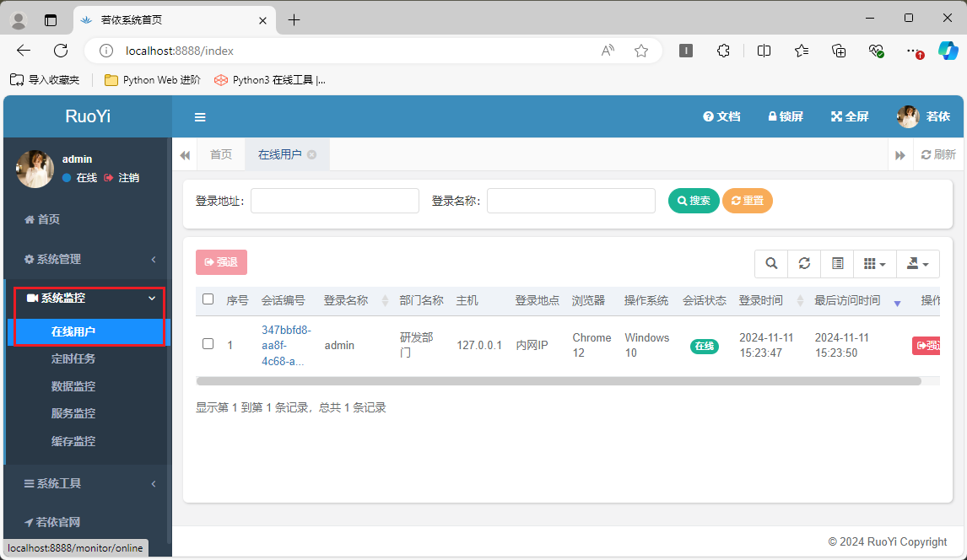The image size is (967, 560).
Task: Click the green 搜索 search button
Action: click(x=694, y=201)
